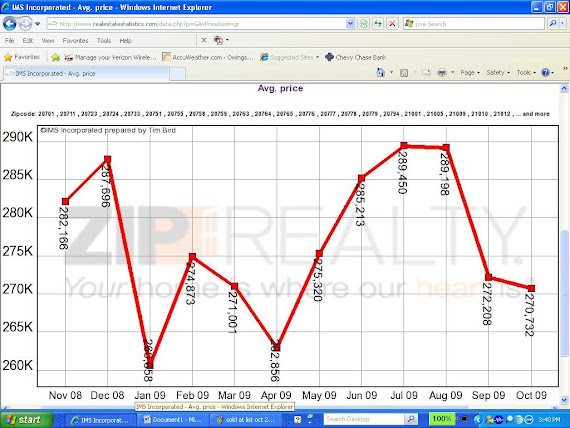This screenshot has width=570, height=428.
Task: Click the Adobe PDF convert icon
Action: pyautogui.click(x=218, y=40)
